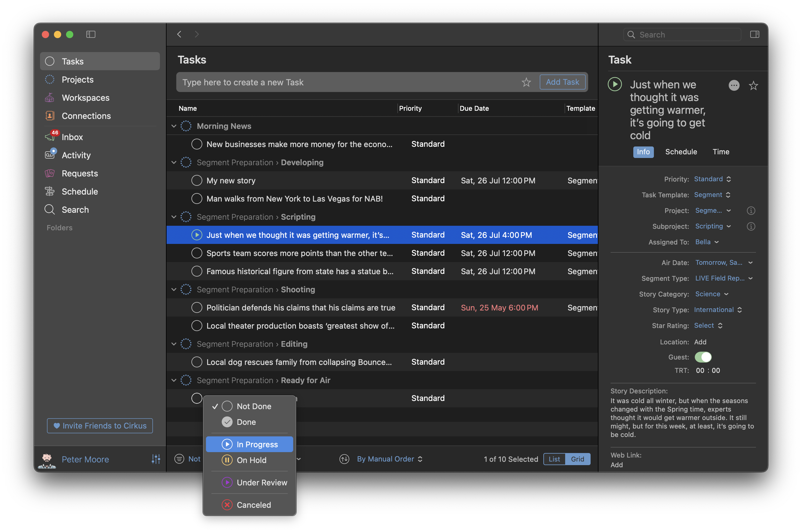The height and width of the screenshot is (532, 802).
Task: Toggle the right inspector panel icon
Action: pyautogui.click(x=754, y=34)
